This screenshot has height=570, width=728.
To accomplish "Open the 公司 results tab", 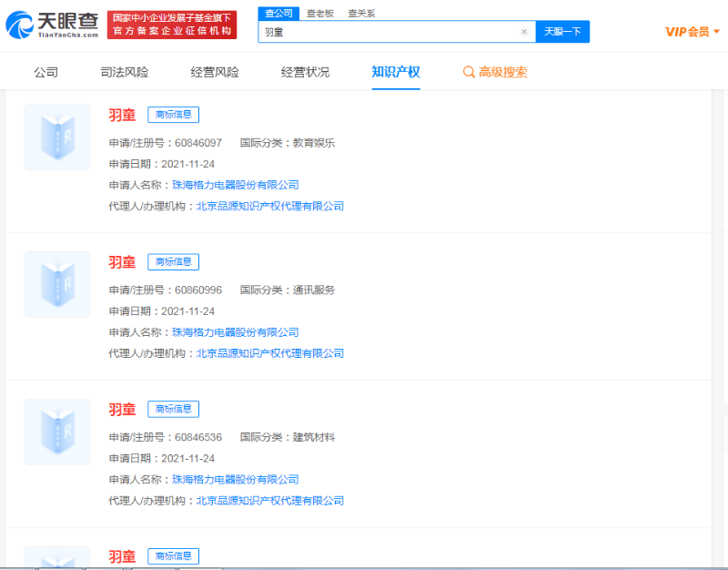I will click(x=46, y=72).
